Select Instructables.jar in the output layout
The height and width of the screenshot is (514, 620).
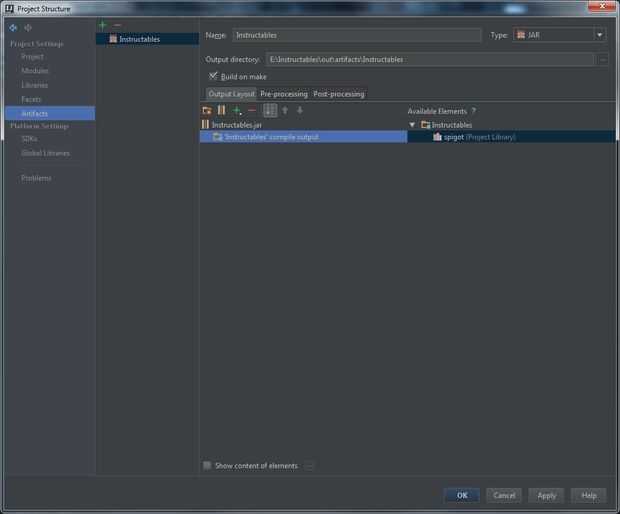236,125
